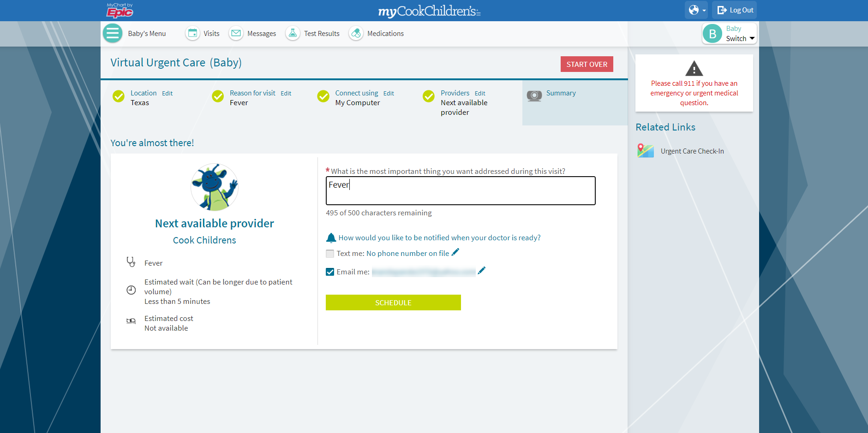Image resolution: width=868 pixels, height=433 pixels.
Task: Click the pencil icon to edit email address
Action: 482,271
